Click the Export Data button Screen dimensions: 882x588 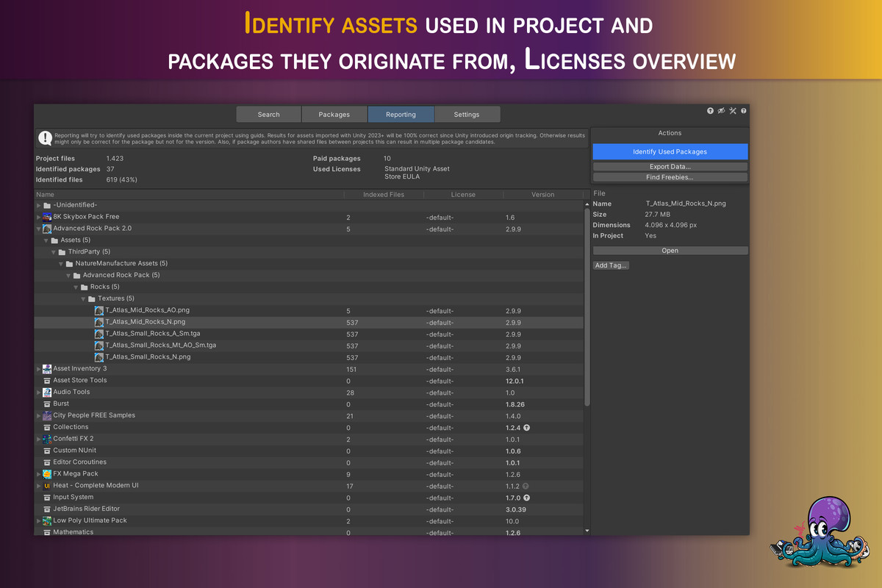670,165
